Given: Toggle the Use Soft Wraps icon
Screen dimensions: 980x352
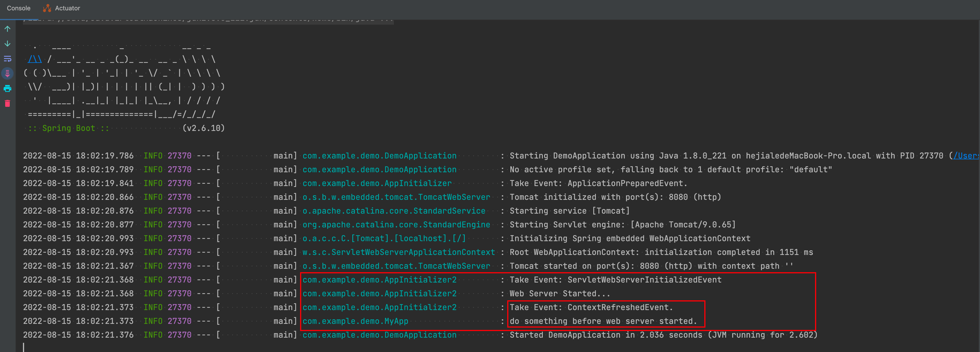Looking at the screenshot, I should [x=8, y=58].
